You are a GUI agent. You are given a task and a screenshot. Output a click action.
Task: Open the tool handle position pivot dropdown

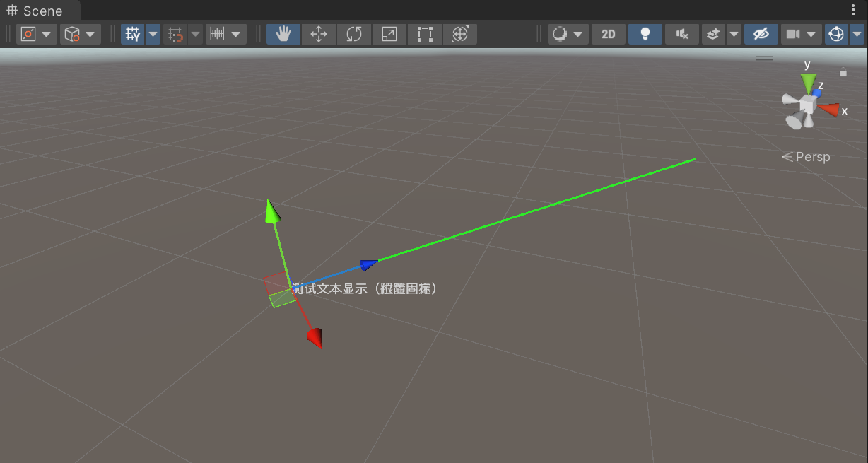(37, 34)
